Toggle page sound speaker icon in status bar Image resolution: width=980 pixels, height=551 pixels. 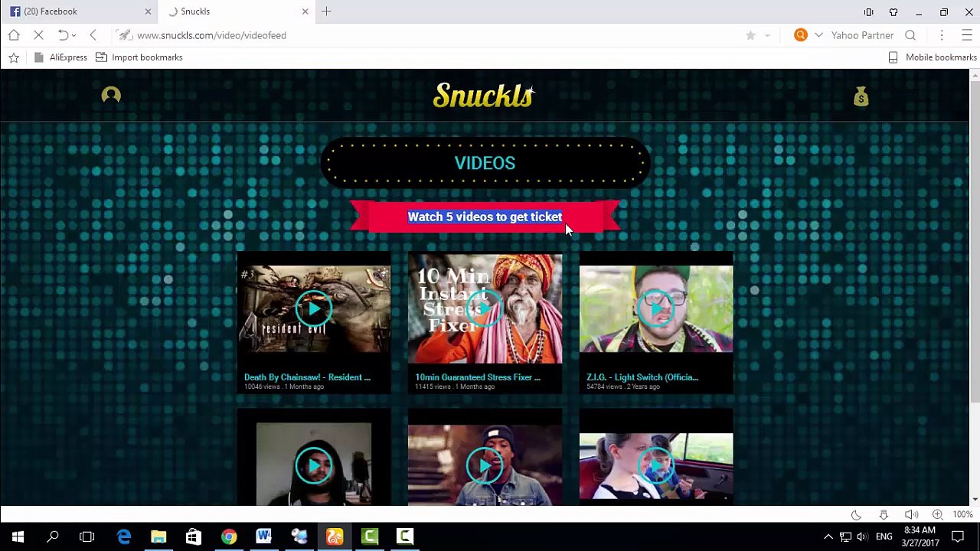pyautogui.click(x=910, y=515)
